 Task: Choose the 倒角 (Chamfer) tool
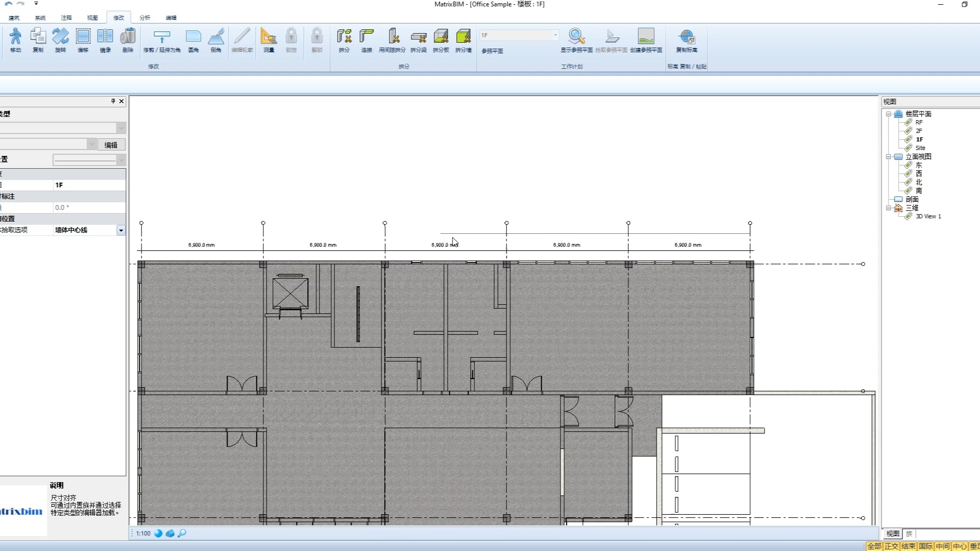(216, 40)
